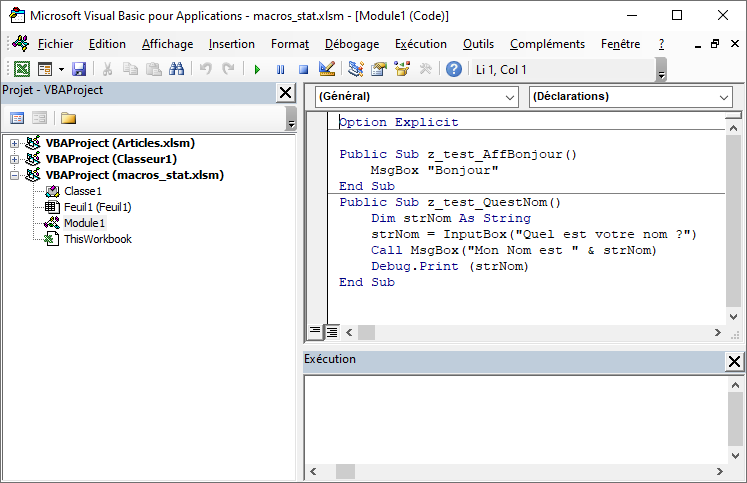Open Project Explorer toolbar icon

coord(356,70)
